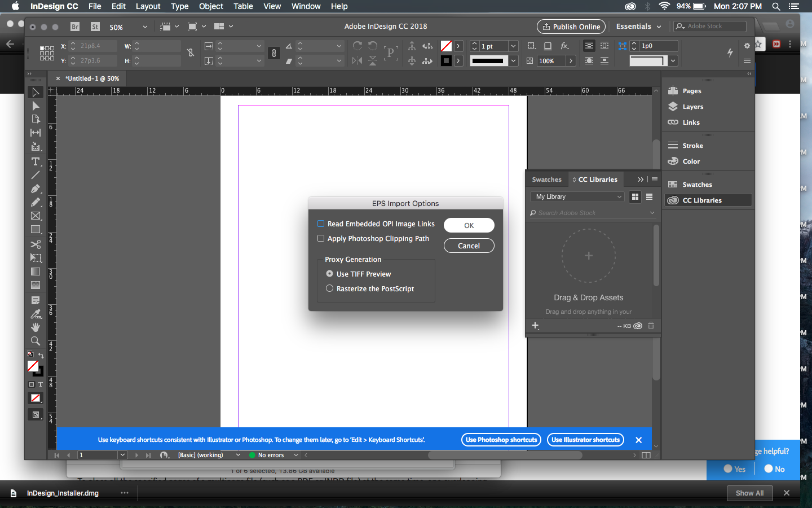Open [Basic] (working) preflight profile dropdown
This screenshot has height=508, width=812.
(238, 455)
